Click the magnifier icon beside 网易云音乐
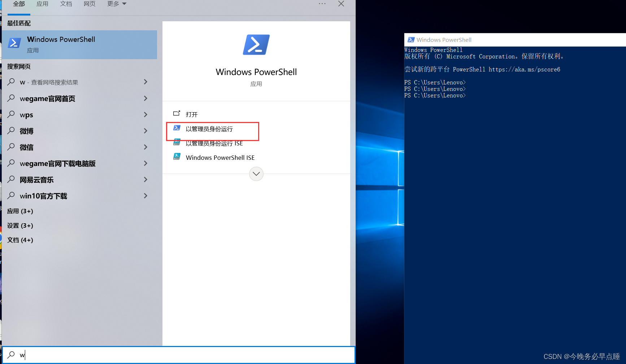The image size is (626, 364). (11, 179)
